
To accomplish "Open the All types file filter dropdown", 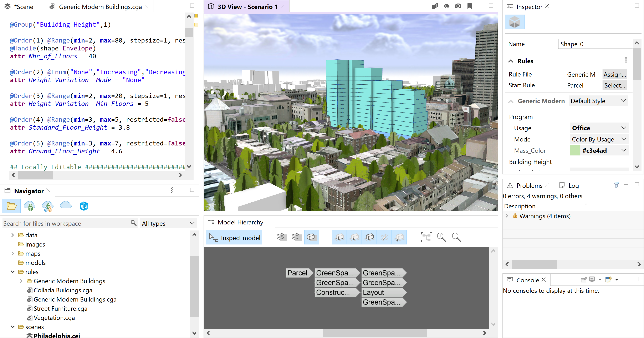I will (x=168, y=223).
